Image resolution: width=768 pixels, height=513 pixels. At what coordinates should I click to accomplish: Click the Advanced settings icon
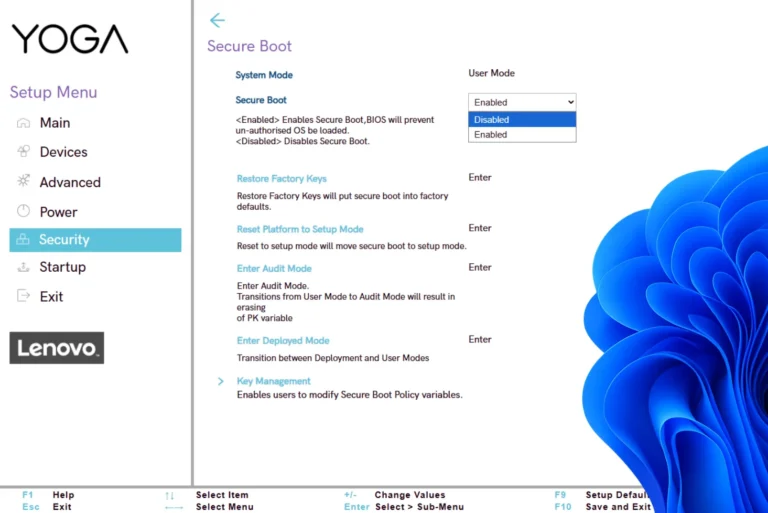(x=24, y=182)
